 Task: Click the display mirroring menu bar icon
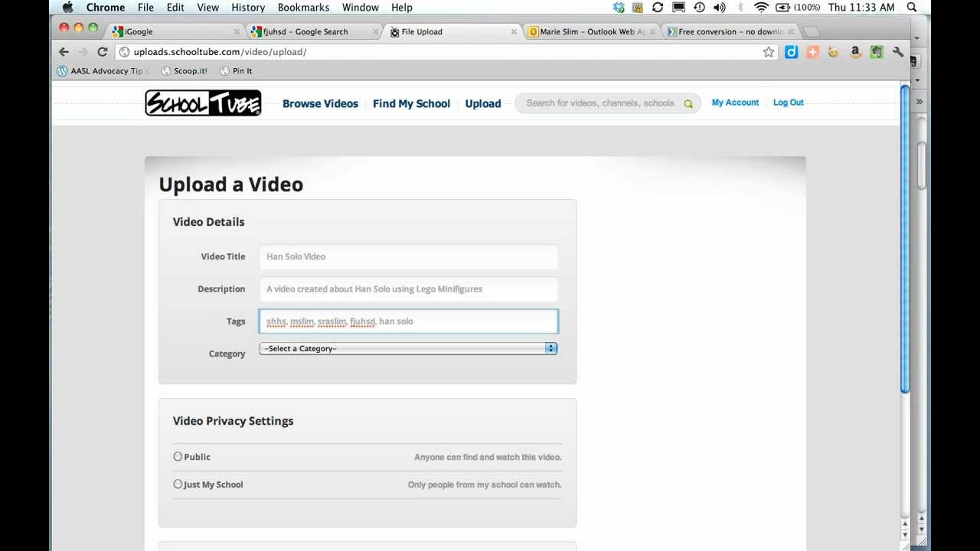678,7
